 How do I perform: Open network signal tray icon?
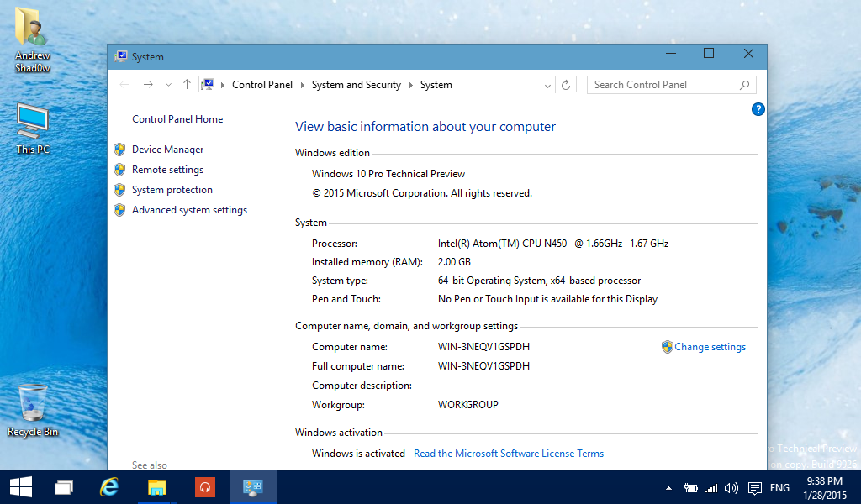pyautogui.click(x=711, y=487)
